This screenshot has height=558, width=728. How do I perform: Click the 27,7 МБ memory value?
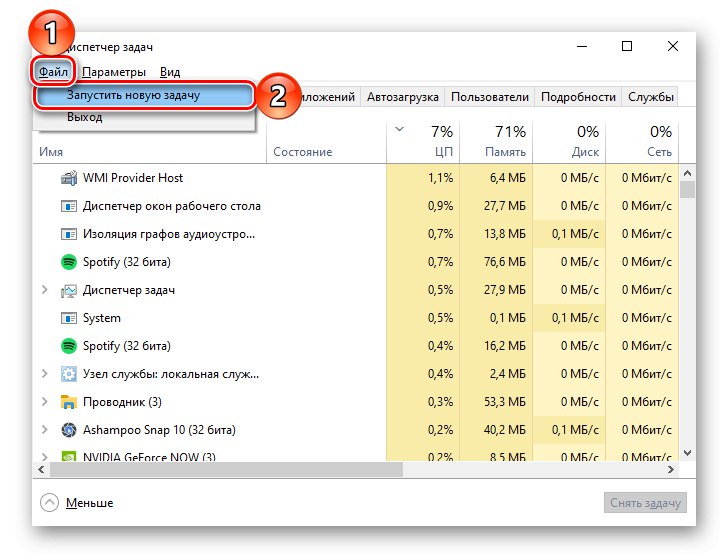[505, 206]
